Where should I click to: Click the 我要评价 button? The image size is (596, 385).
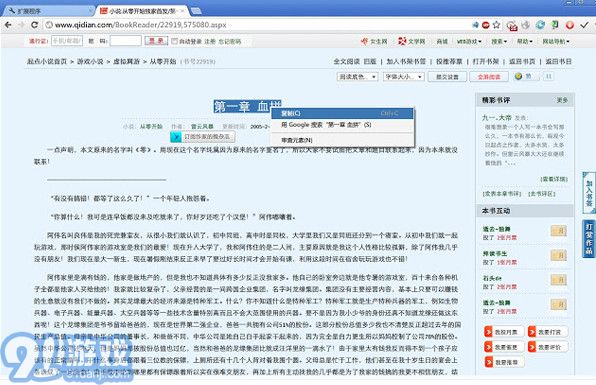[x=548, y=347]
